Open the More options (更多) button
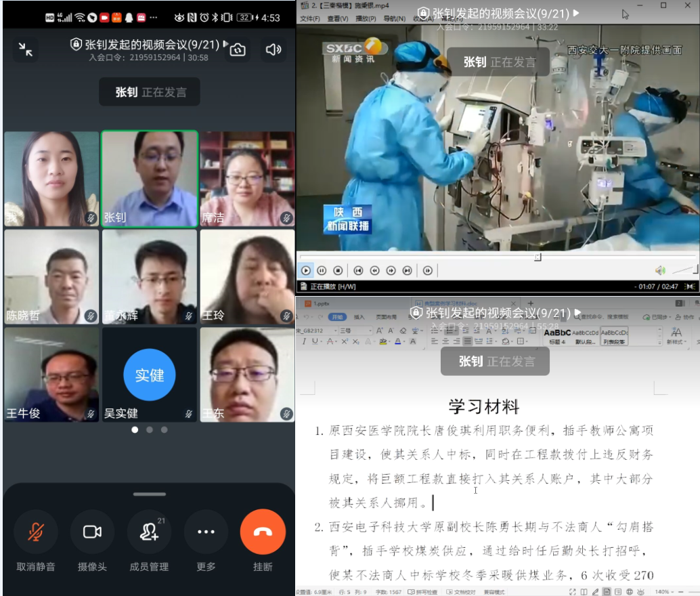The image size is (700, 596). [x=206, y=532]
